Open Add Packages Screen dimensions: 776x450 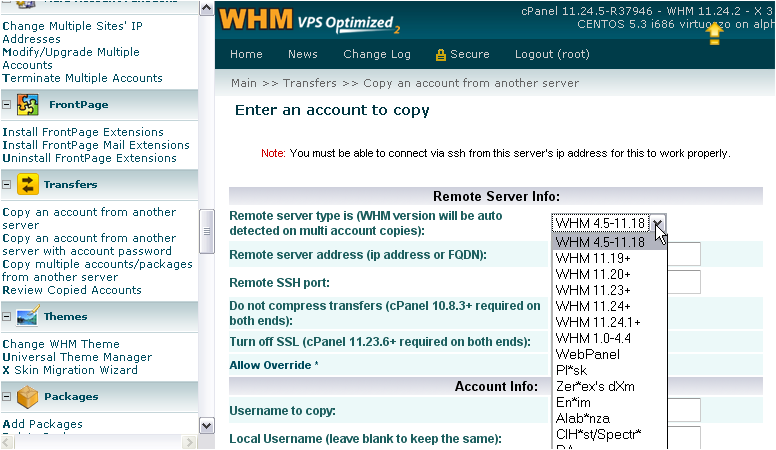[x=43, y=424]
